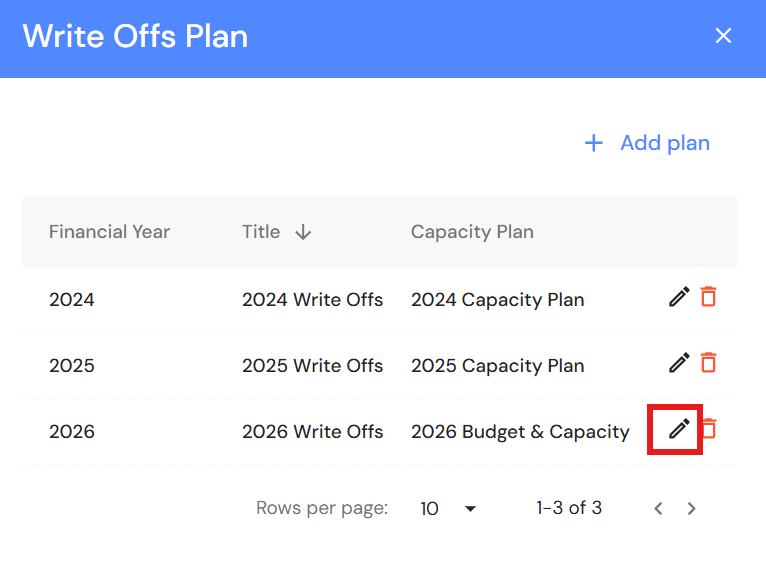Go to the next page

click(691, 509)
